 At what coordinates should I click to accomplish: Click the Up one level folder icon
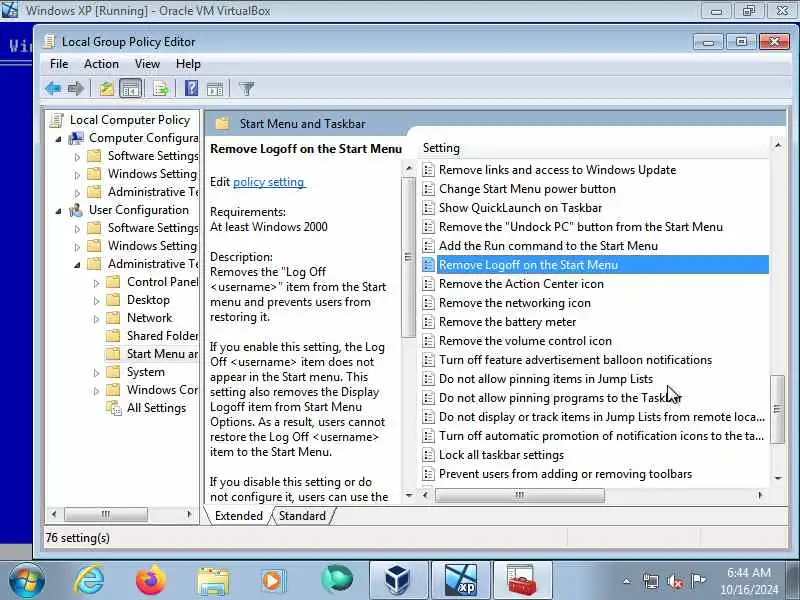tap(107, 89)
